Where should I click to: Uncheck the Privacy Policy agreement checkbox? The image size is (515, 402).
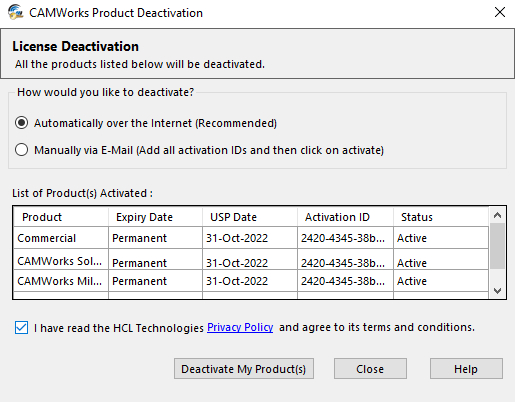21,328
